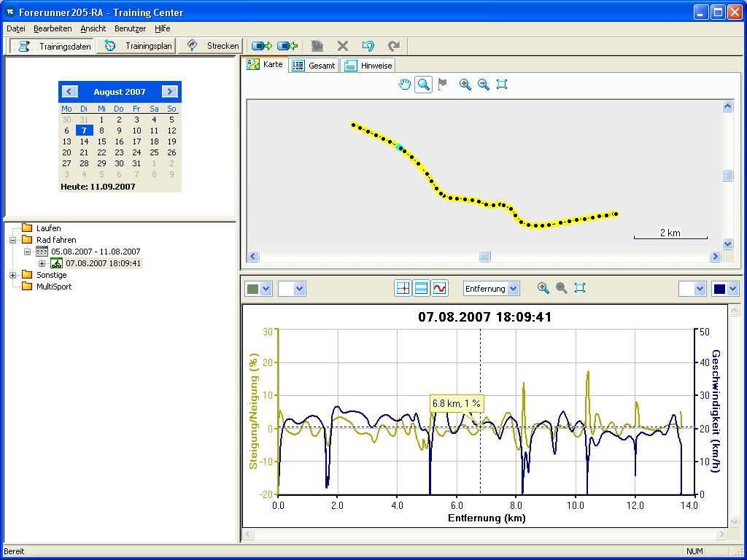747x560 pixels.
Task: Click the delete X toolbar icon
Action: tap(343, 46)
